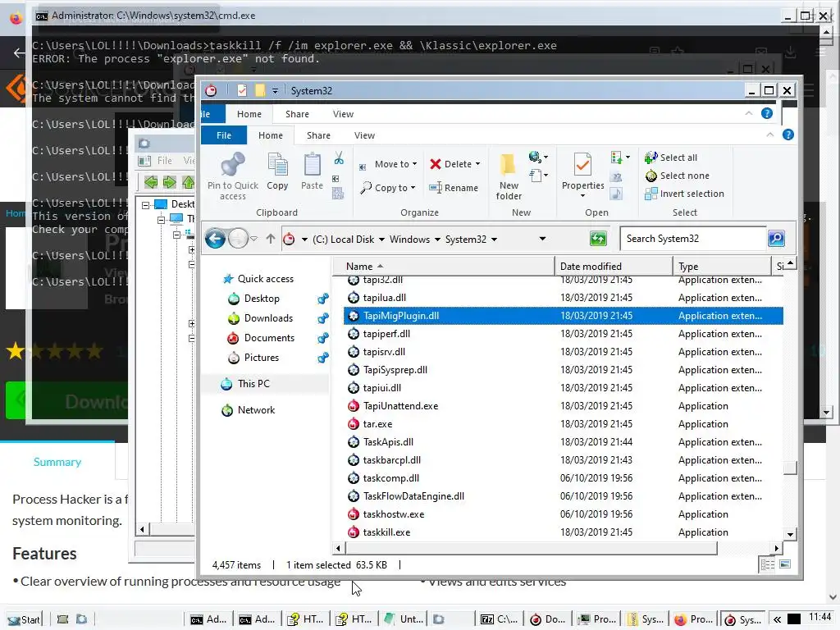The height and width of the screenshot is (630, 840).
Task: Click new-folder icon in title bar
Action: (x=260, y=90)
